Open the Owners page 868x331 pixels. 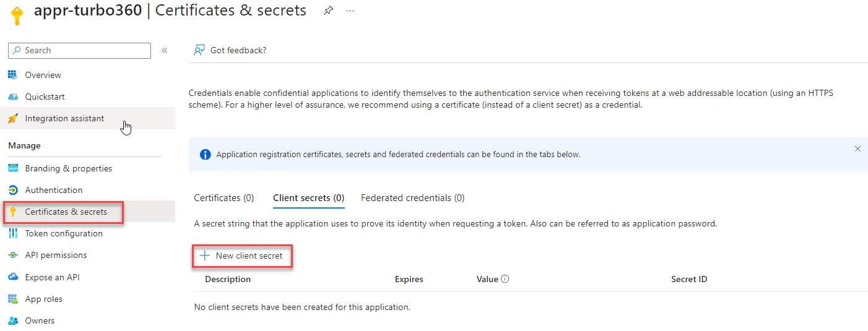[40, 320]
